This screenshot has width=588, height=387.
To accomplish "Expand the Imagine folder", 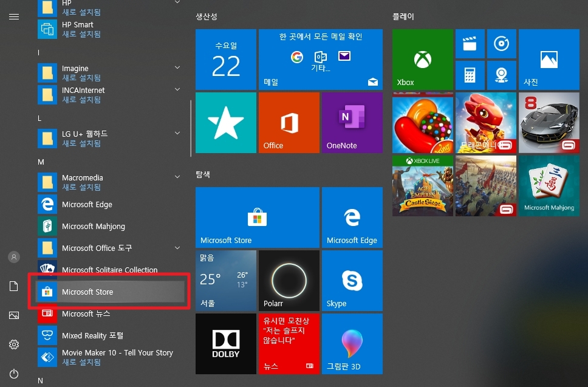I will 177,67.
